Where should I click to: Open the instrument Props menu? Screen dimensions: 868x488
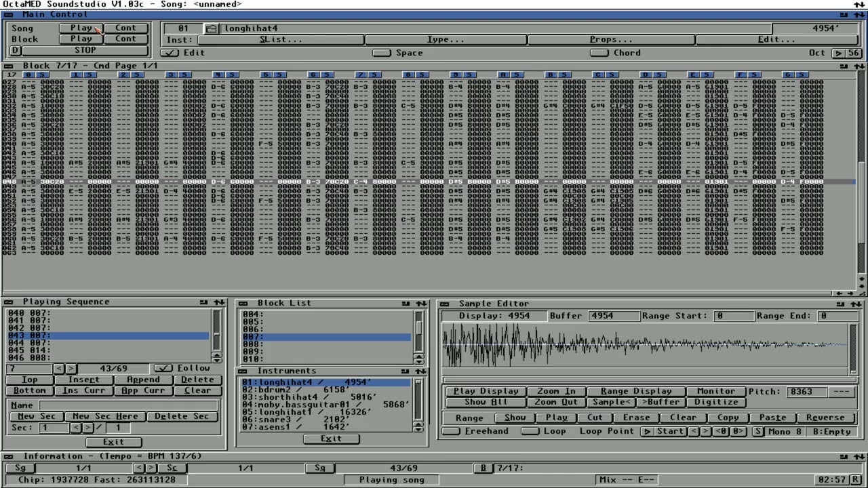(x=611, y=40)
